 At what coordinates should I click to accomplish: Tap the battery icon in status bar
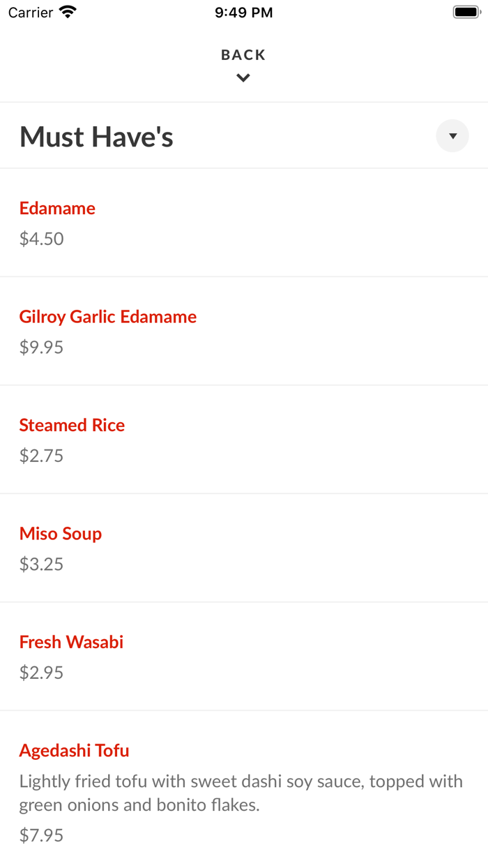[466, 11]
